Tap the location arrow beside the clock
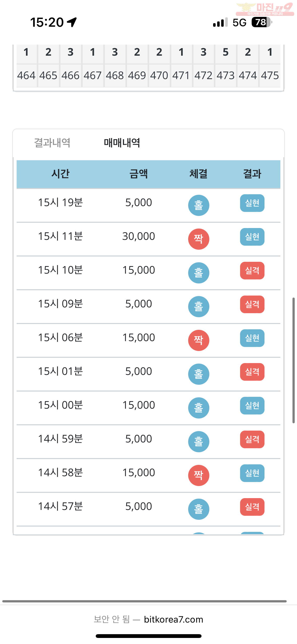This screenshot has height=644, width=297. point(72,22)
